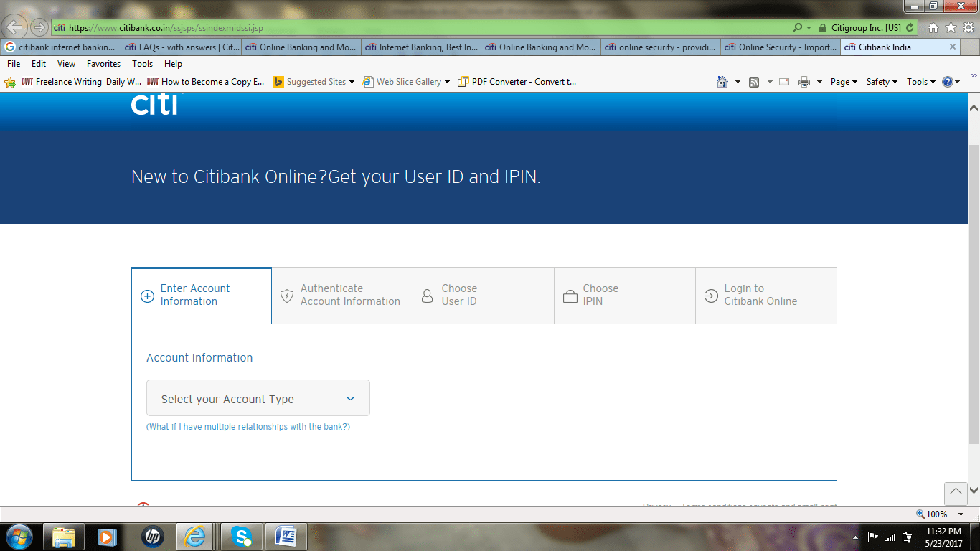Click the Action Center flag in system tray

[x=873, y=537]
